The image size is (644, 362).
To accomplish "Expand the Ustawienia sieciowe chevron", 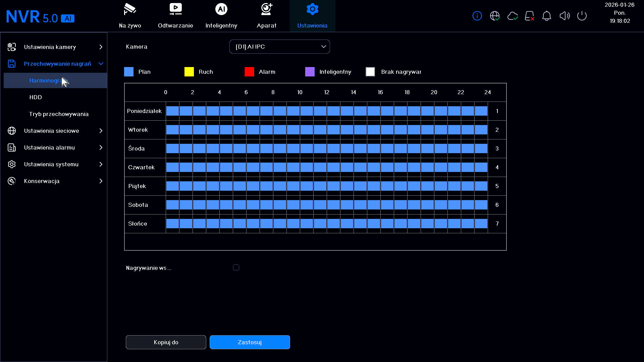I will pos(101,131).
